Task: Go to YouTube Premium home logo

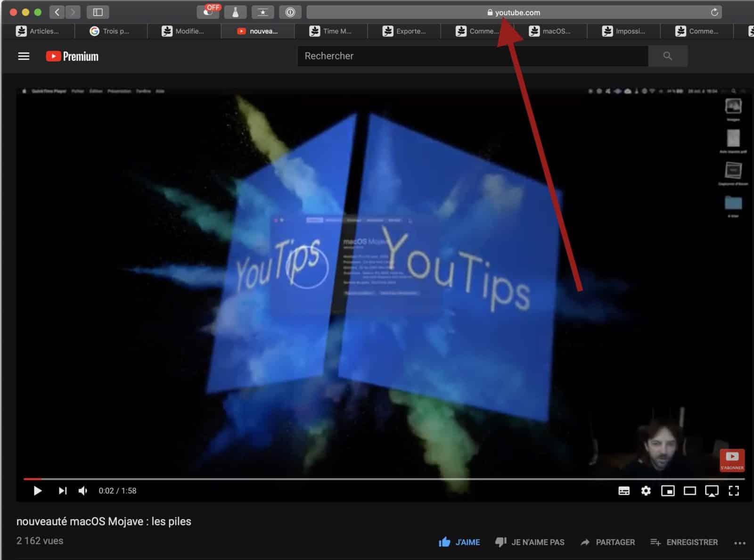Action: click(x=72, y=56)
